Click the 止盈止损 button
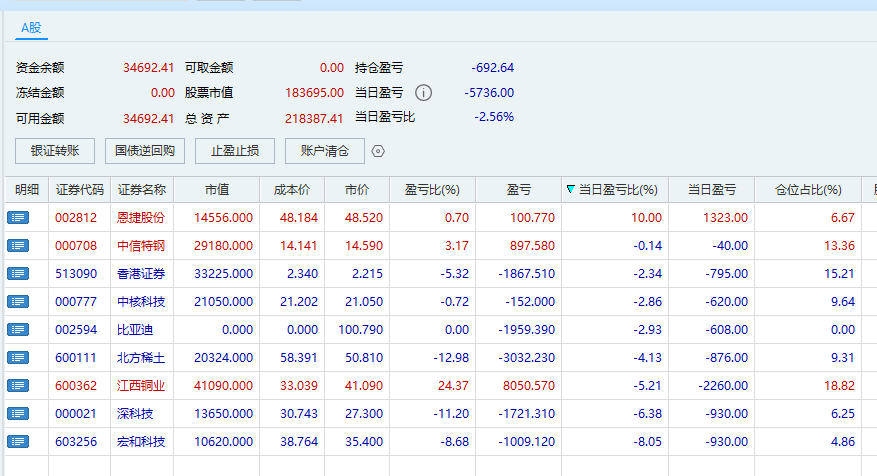Viewport: 877px width, 476px height. click(x=235, y=151)
